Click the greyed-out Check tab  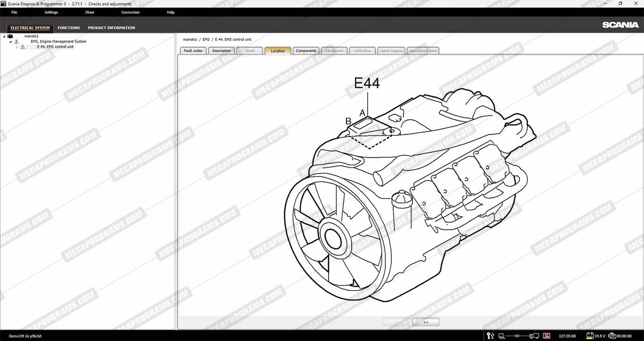249,50
